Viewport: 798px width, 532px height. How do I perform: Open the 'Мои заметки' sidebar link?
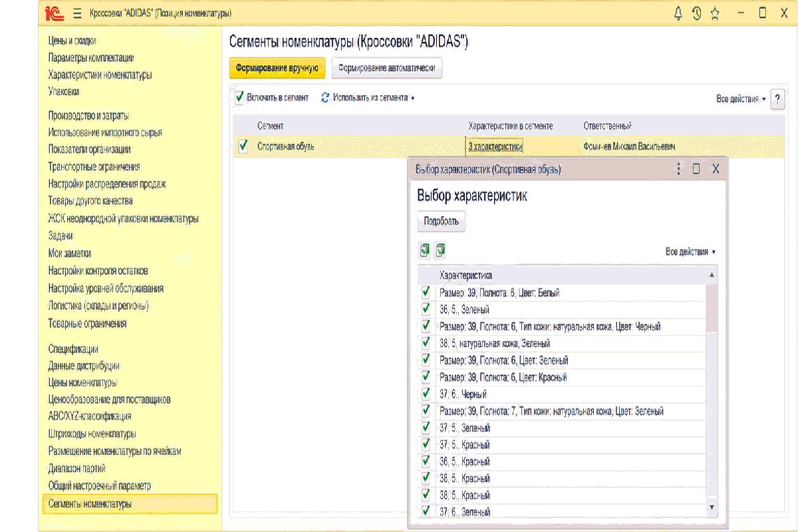(70, 253)
